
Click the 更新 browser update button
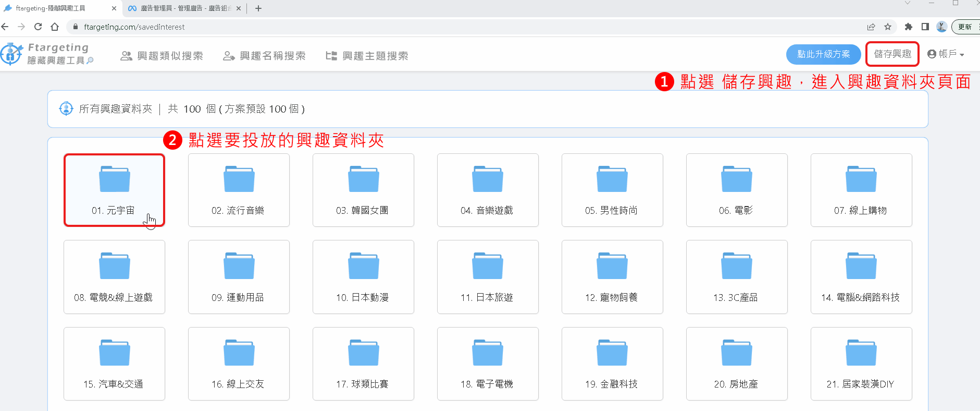[965, 27]
